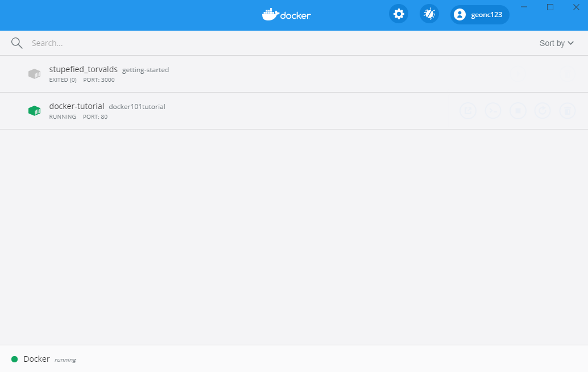588x372 pixels.
Task: Open the troubleshoot bug icon
Action: [x=429, y=14]
